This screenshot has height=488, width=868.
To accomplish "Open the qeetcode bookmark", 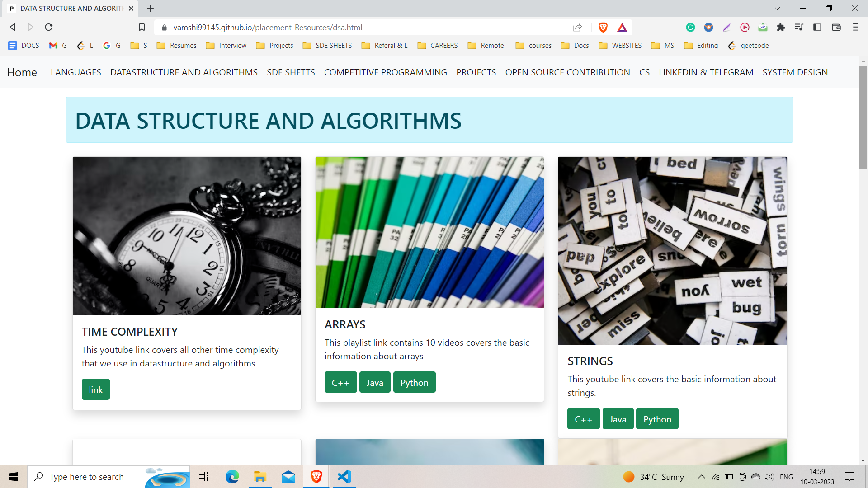I will pyautogui.click(x=749, y=46).
